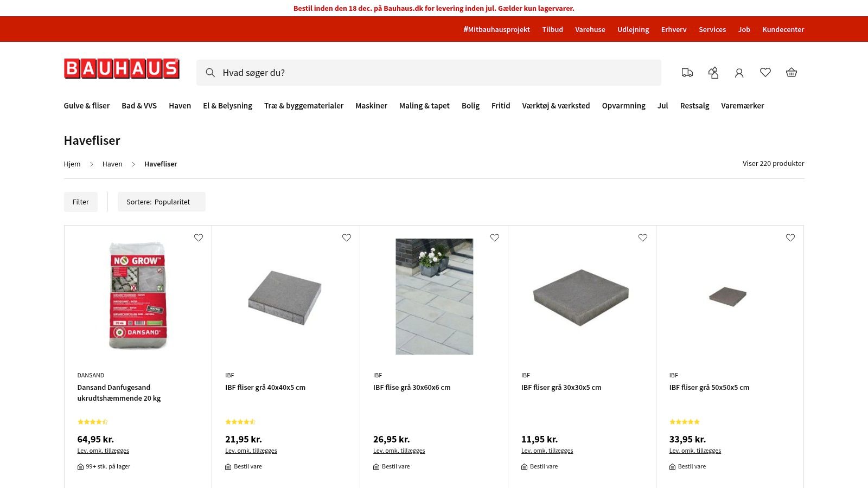Image resolution: width=868 pixels, height=488 pixels.
Task: Open 'IBF flise grå 30x60x6 cm' title
Action: pos(412,387)
